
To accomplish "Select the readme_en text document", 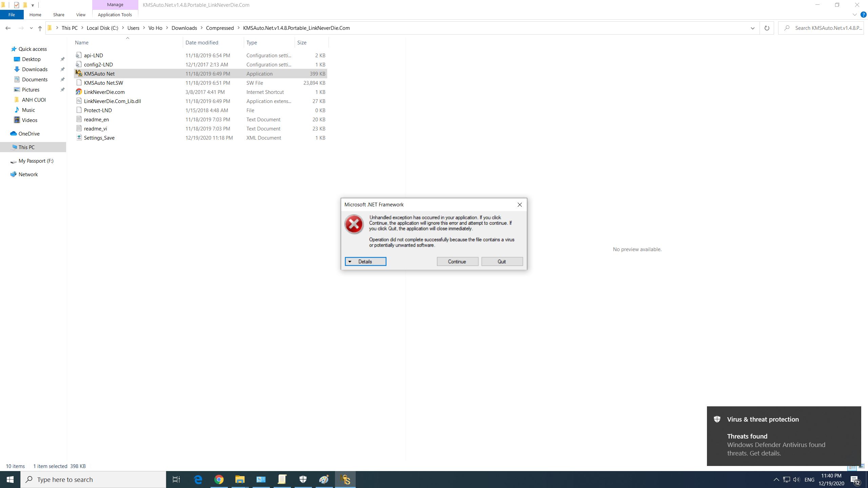I will (x=96, y=119).
